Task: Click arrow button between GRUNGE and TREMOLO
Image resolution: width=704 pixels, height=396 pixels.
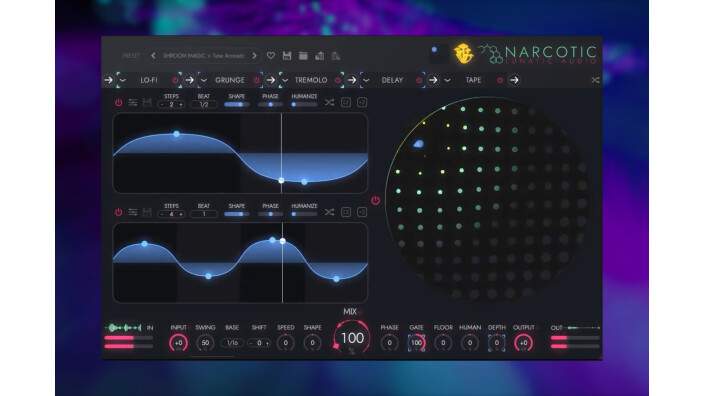Action: tap(271, 80)
